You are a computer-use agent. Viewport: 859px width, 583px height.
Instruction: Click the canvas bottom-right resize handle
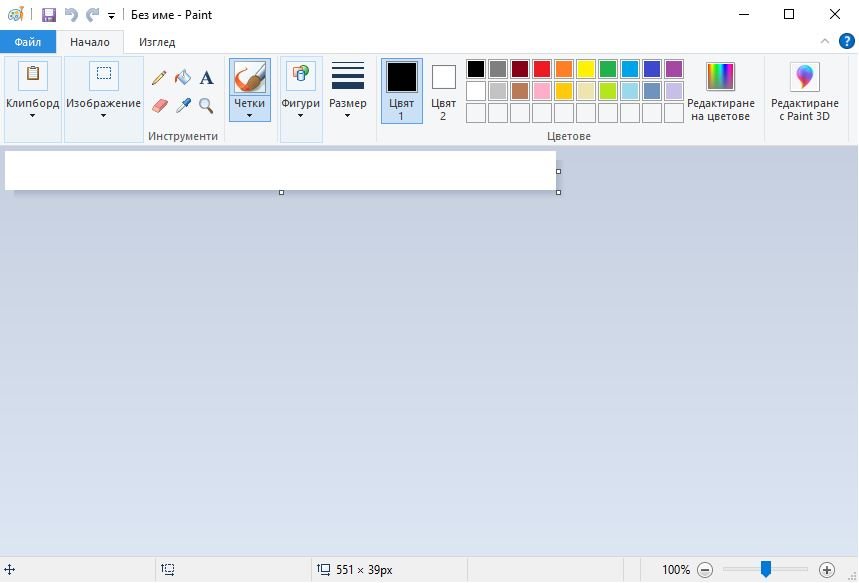click(558, 192)
